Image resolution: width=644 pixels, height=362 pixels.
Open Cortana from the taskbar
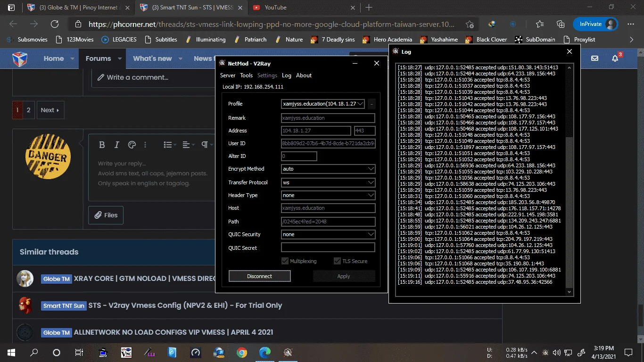pyautogui.click(x=57, y=352)
